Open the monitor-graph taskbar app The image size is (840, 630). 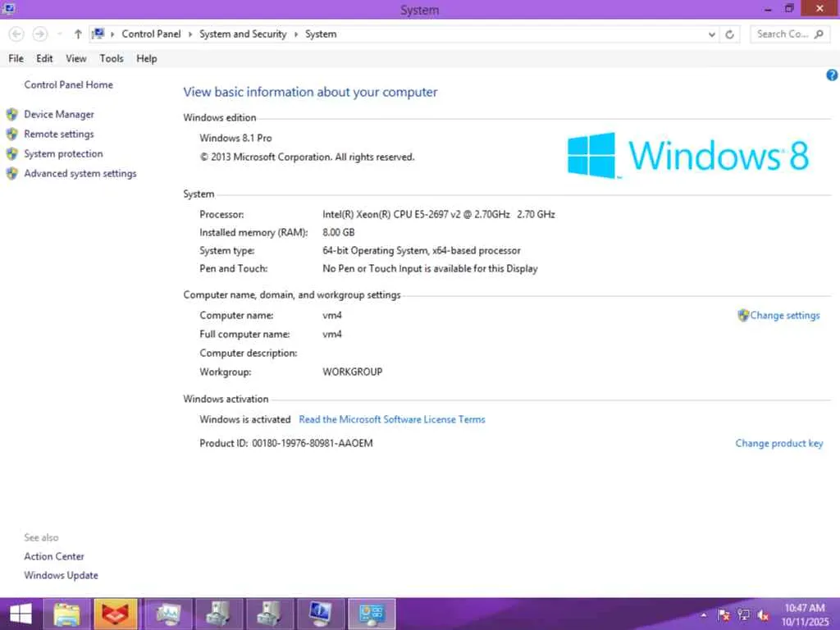[x=168, y=614]
